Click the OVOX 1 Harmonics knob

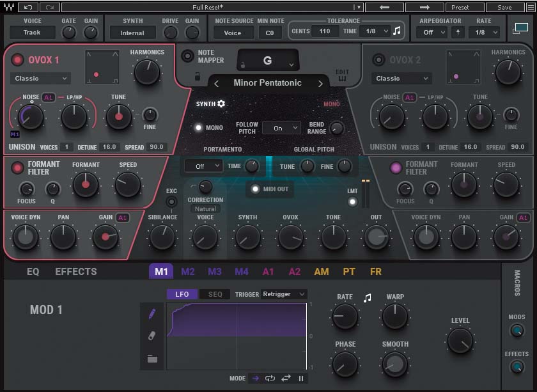(147, 72)
